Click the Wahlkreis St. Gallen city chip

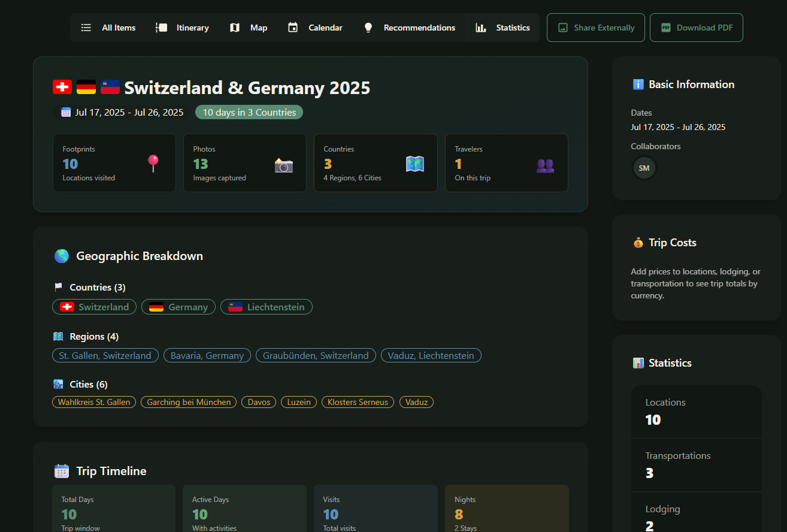coord(94,402)
